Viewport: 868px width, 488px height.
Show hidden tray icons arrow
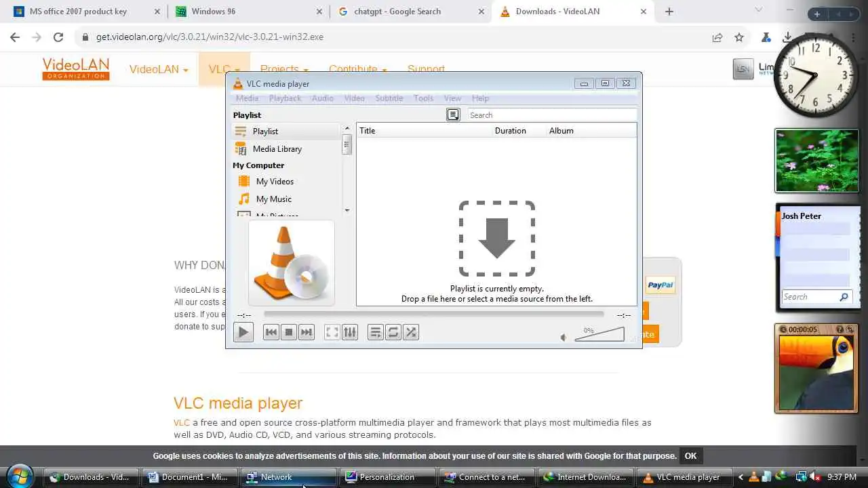[741, 477]
